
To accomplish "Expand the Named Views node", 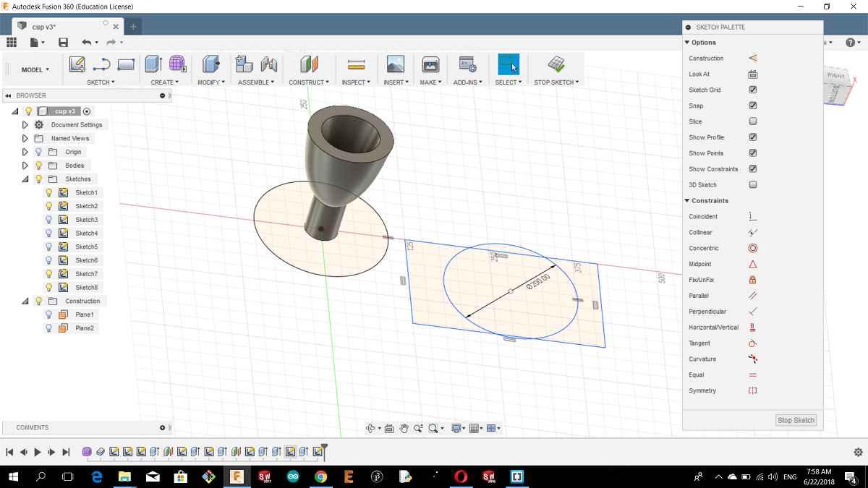I will click(x=25, y=138).
